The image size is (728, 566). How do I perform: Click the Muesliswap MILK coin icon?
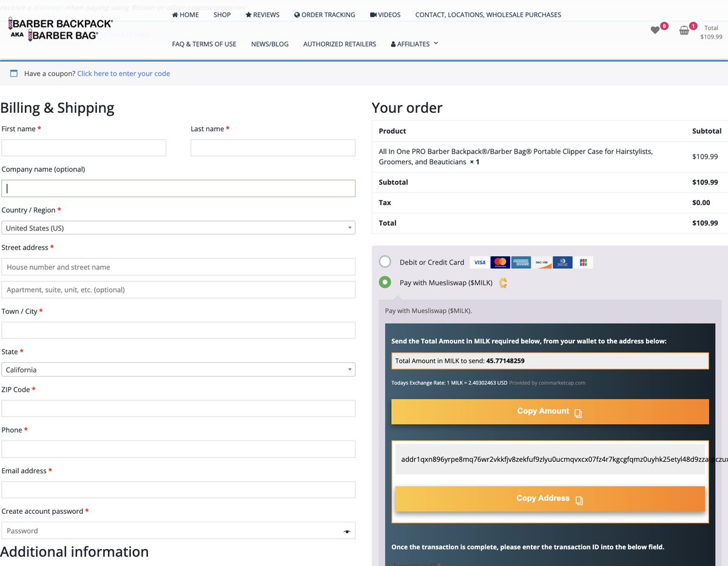coord(503,283)
